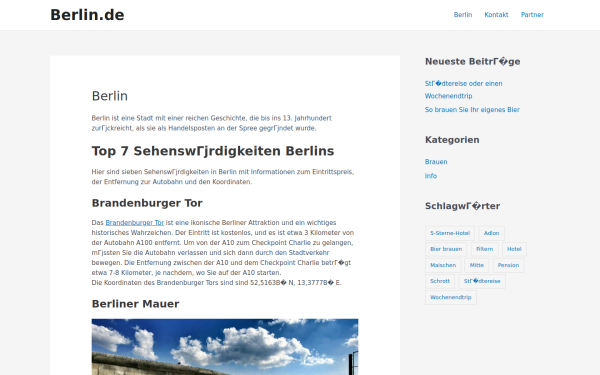Select the Berlin menu item
600x375 pixels.
pyautogui.click(x=463, y=15)
